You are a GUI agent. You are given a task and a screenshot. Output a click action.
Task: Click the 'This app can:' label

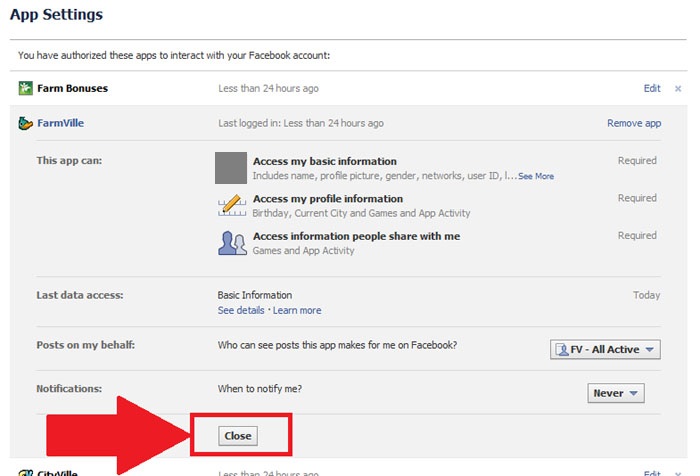point(69,160)
